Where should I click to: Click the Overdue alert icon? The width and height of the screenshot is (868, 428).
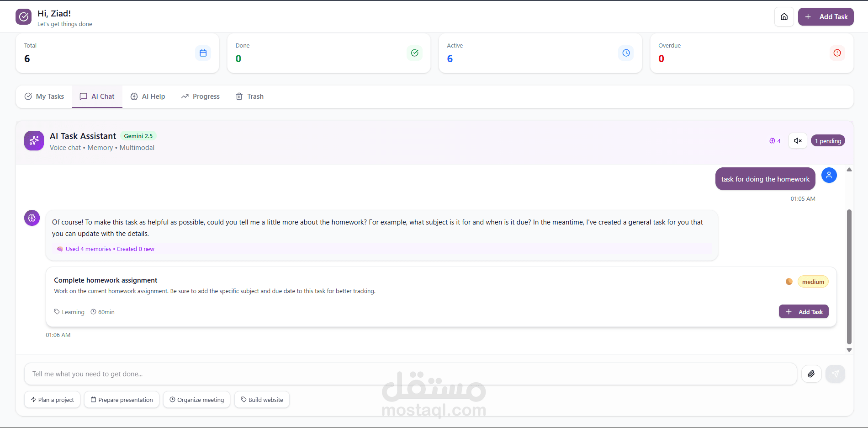pyautogui.click(x=837, y=53)
